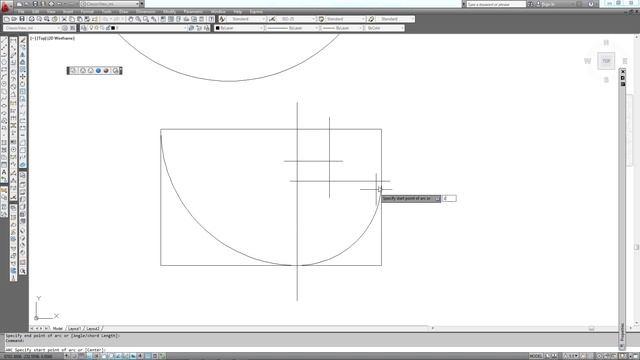Switch to the Layout2 tab

(x=93, y=328)
